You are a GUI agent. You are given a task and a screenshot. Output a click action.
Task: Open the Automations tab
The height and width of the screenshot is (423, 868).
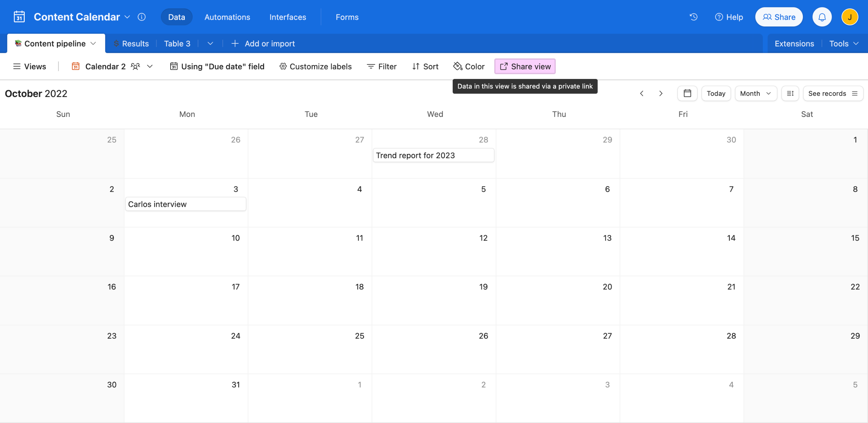click(227, 17)
